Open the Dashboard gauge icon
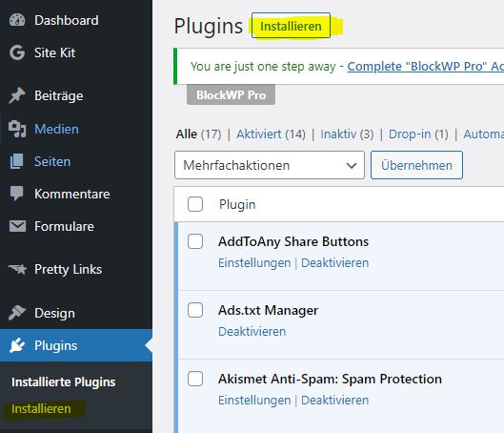 click(17, 20)
